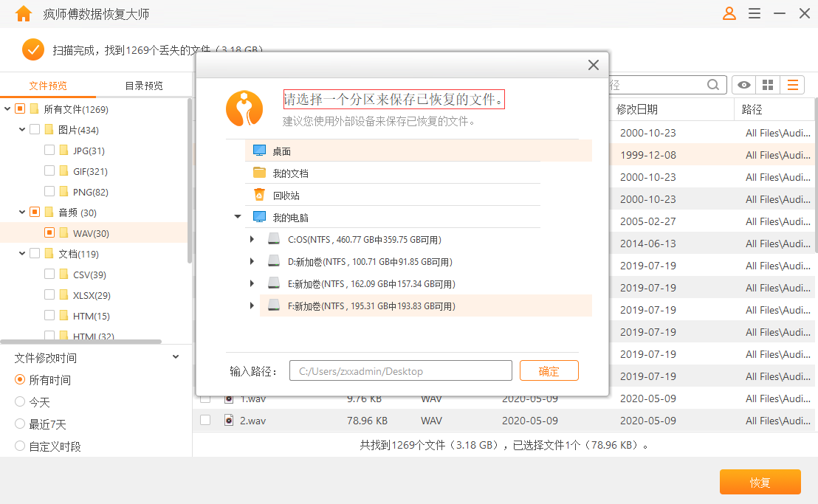This screenshot has height=504, width=818.
Task: Click the 确定 confirm button
Action: tap(549, 370)
